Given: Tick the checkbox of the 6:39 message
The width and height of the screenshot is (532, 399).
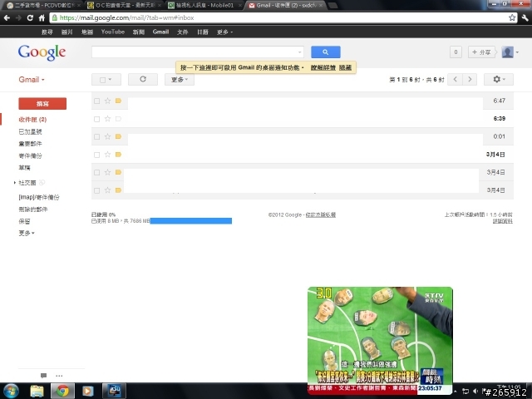Looking at the screenshot, I should click(x=96, y=119).
